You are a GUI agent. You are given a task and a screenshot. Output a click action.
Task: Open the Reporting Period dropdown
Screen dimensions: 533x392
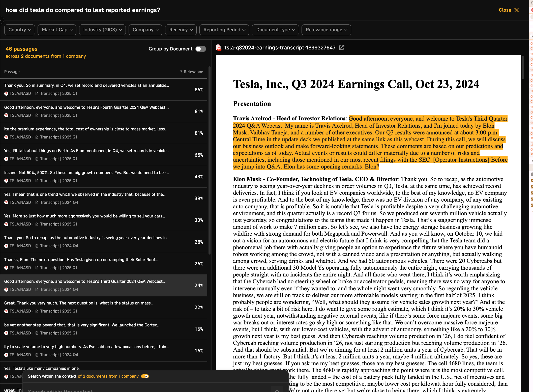224,30
